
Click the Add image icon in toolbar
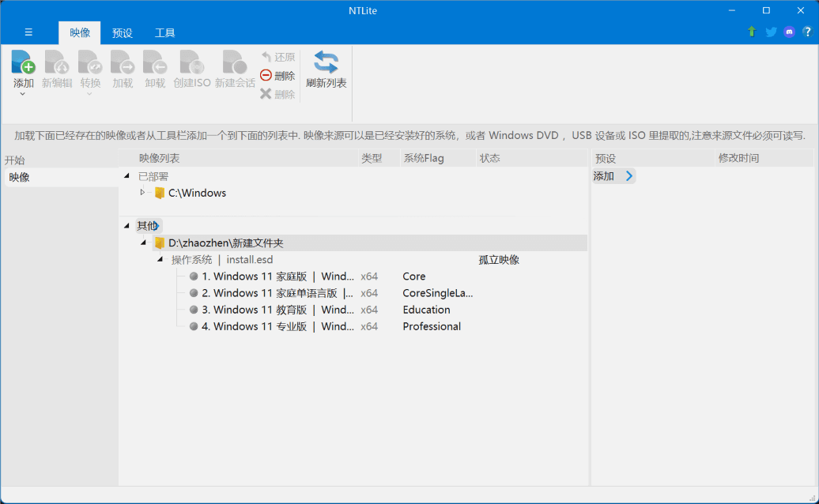pyautogui.click(x=23, y=62)
